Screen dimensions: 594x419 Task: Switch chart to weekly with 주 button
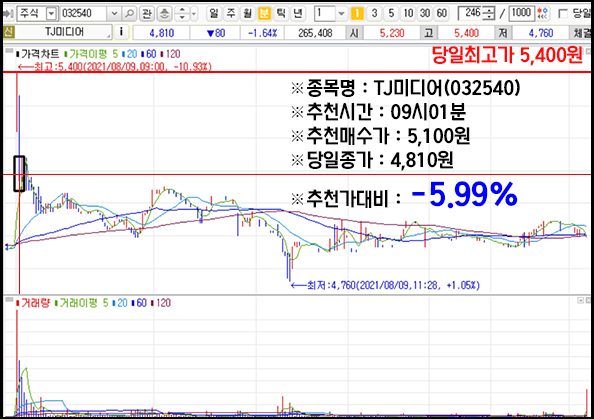tap(231, 14)
